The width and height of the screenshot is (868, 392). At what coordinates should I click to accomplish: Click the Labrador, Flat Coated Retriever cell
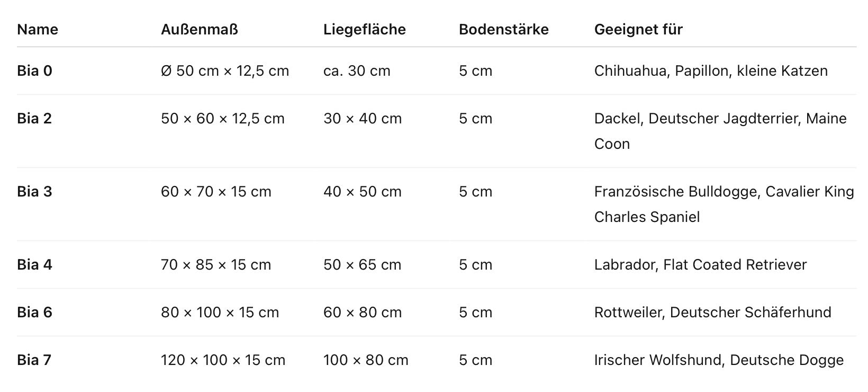(700, 264)
